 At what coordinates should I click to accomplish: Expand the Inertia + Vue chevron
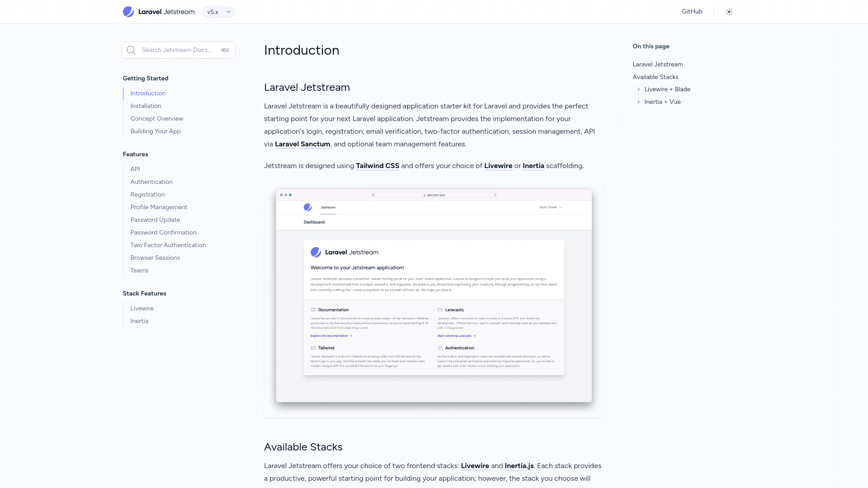click(638, 102)
